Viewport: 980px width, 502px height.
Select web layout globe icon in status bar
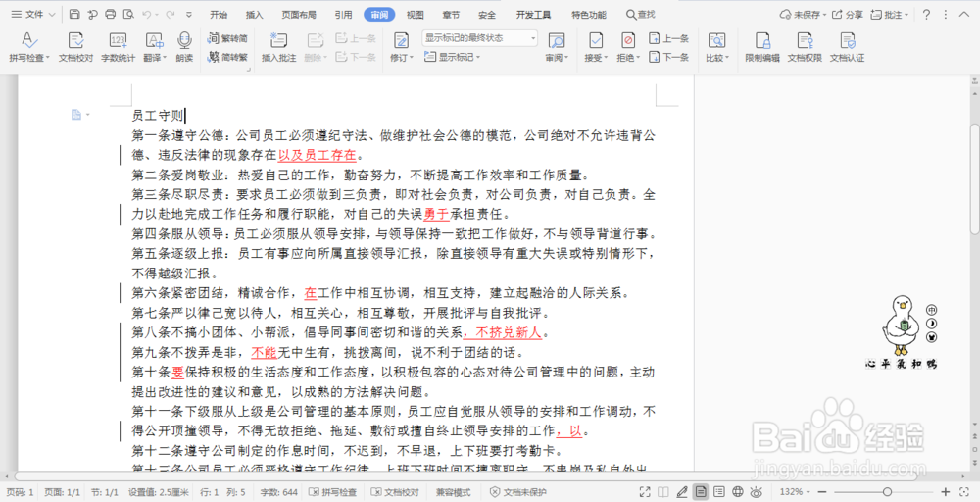point(738,492)
